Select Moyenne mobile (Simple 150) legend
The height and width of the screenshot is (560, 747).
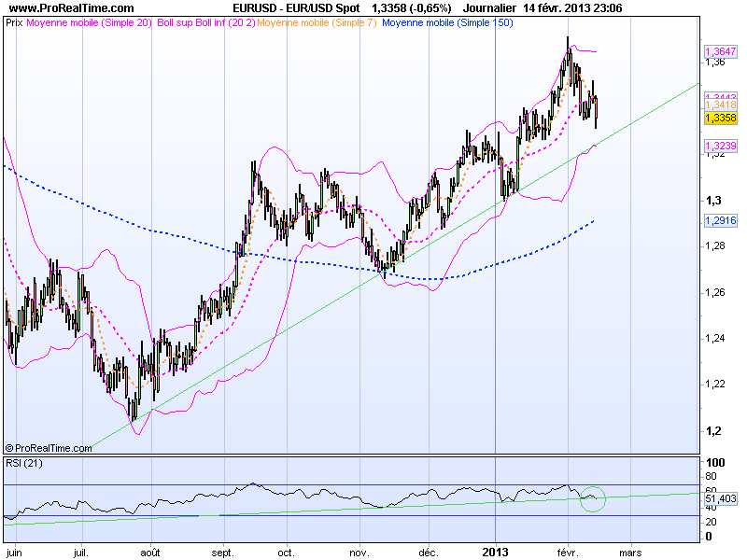pos(447,22)
